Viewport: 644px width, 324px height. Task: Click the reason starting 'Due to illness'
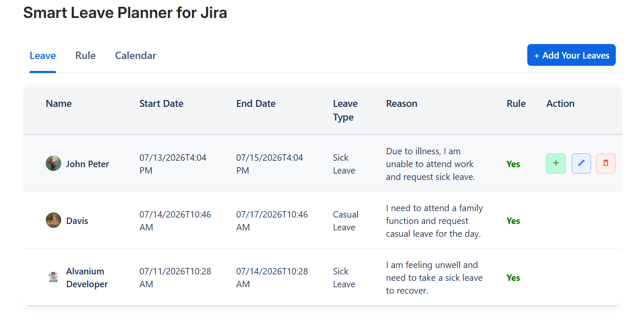coord(431,164)
